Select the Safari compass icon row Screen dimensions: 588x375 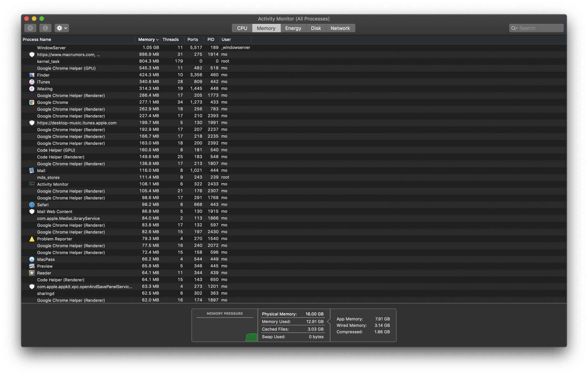[32, 205]
